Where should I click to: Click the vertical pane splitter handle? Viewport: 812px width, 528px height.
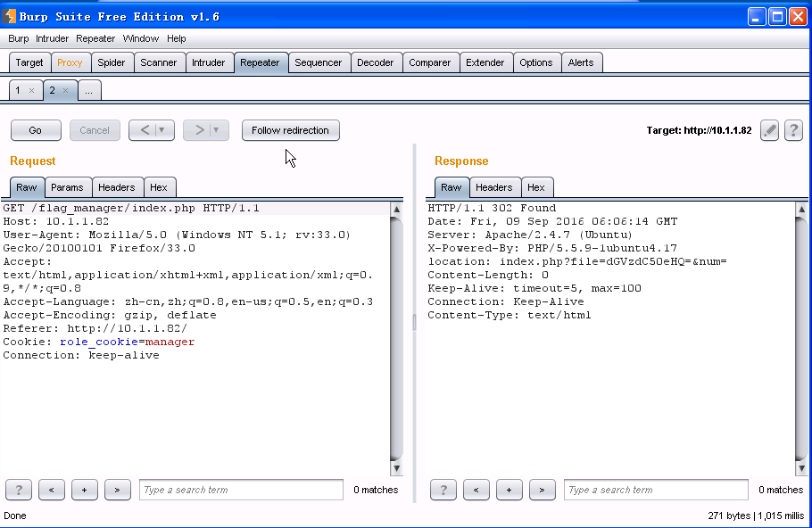[414, 322]
